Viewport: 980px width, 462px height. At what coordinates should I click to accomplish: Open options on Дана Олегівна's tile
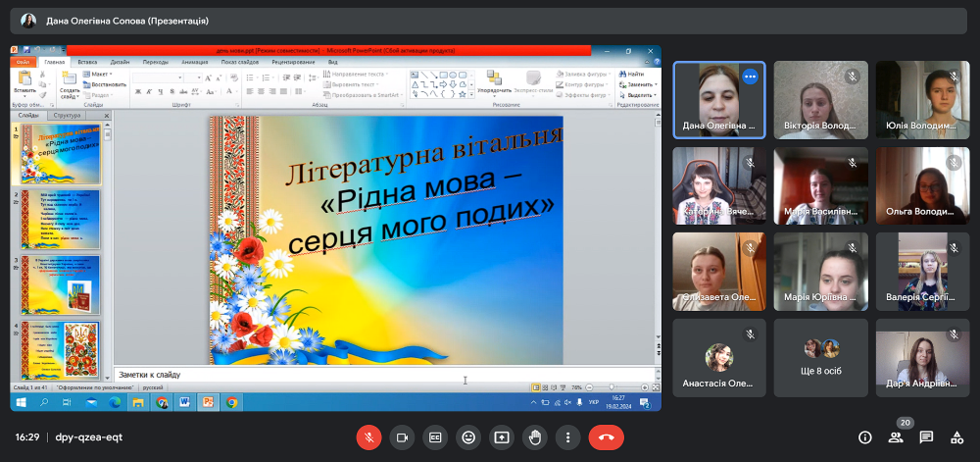[750, 76]
